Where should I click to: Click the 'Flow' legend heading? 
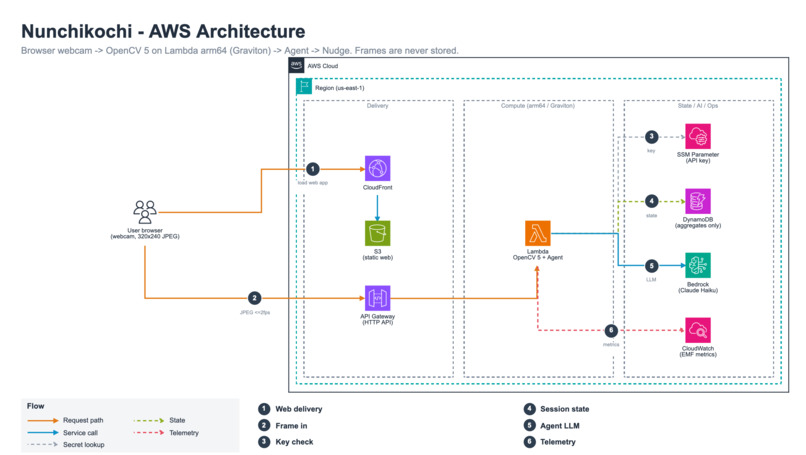35,406
